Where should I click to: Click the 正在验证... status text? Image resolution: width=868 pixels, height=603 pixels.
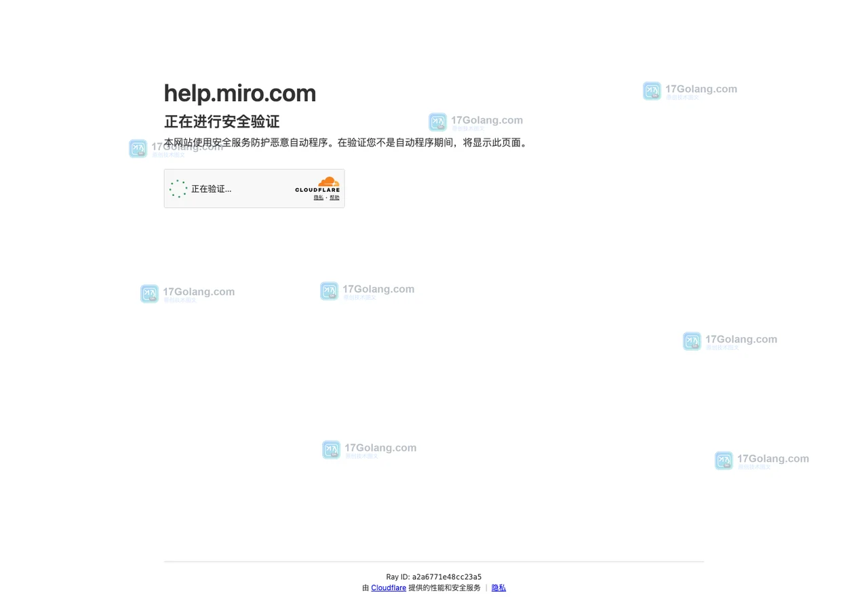(211, 189)
